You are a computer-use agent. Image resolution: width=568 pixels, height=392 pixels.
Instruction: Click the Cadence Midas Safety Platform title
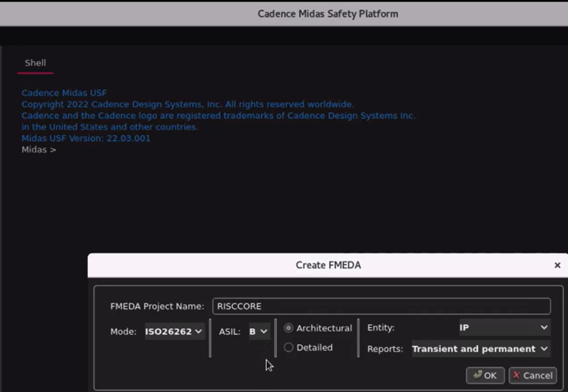(328, 14)
